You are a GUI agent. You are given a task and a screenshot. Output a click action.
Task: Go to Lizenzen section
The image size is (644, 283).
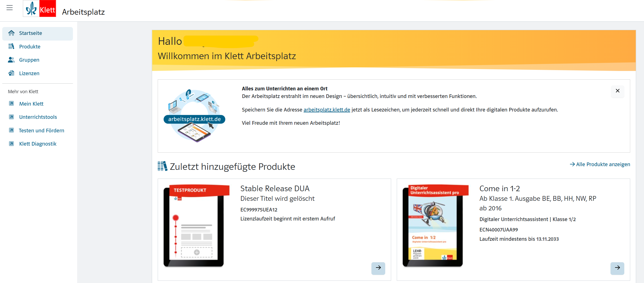29,73
